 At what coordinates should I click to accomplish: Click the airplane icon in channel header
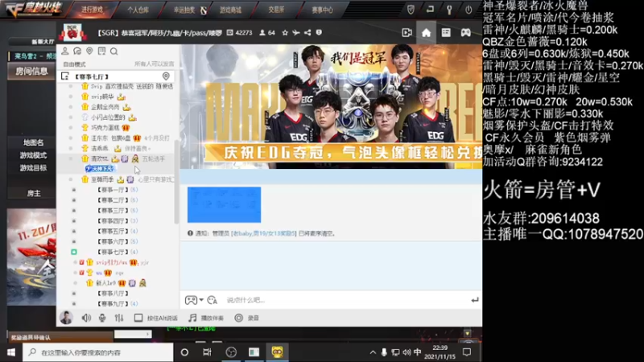[296, 32]
